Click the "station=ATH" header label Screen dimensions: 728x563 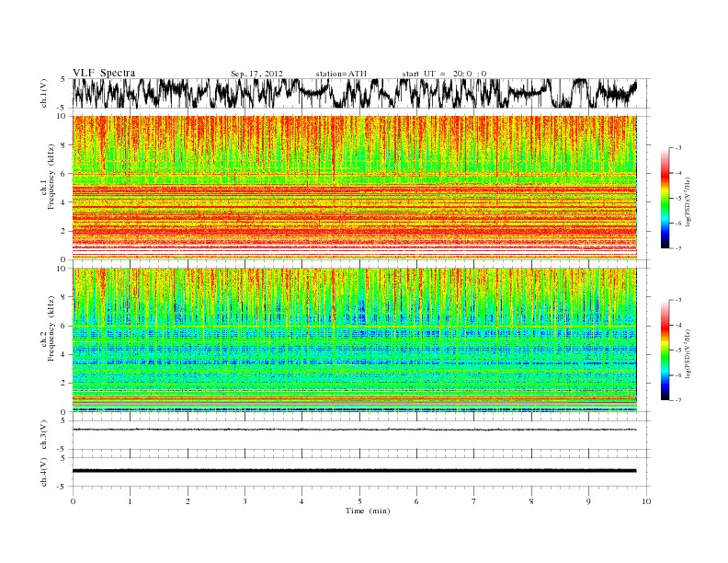coord(341,74)
